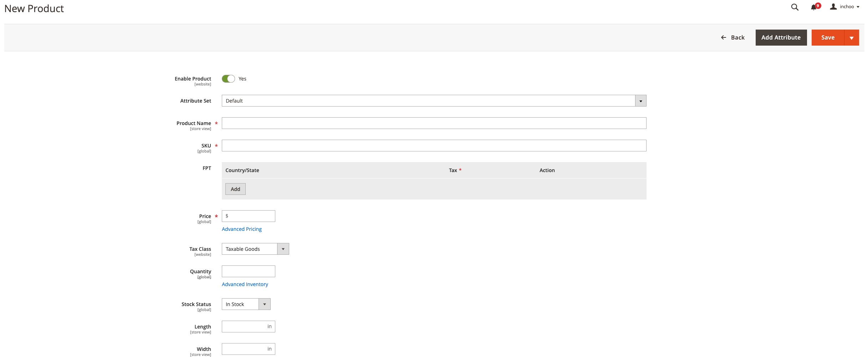Click the Yes label beside the toggle
868x357 pixels.
pos(242,79)
